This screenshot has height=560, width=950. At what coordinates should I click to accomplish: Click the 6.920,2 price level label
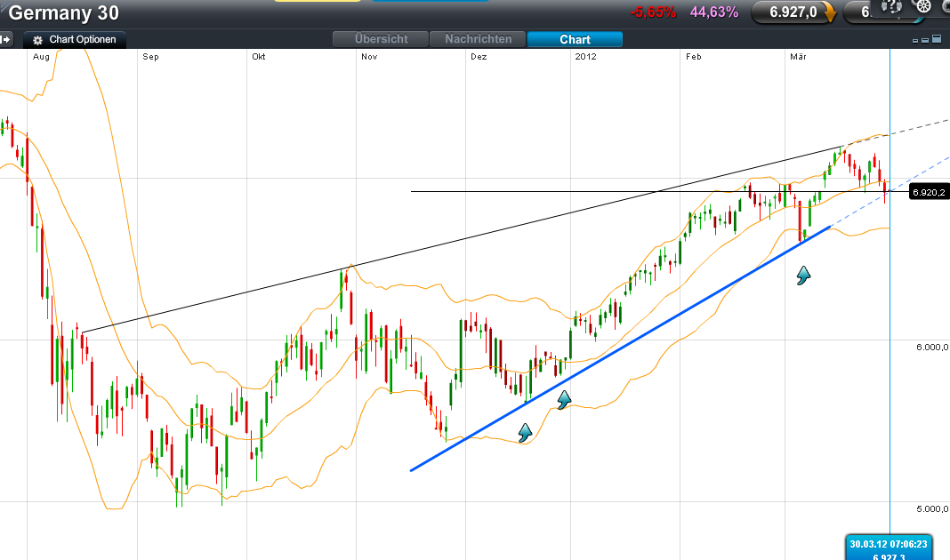[930, 192]
